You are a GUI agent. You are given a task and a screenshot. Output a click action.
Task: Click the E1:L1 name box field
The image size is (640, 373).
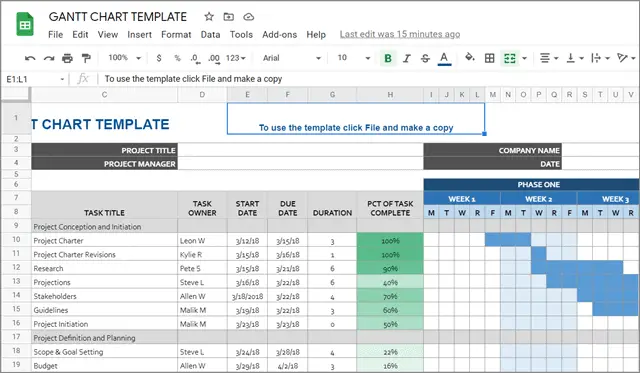(x=35, y=79)
